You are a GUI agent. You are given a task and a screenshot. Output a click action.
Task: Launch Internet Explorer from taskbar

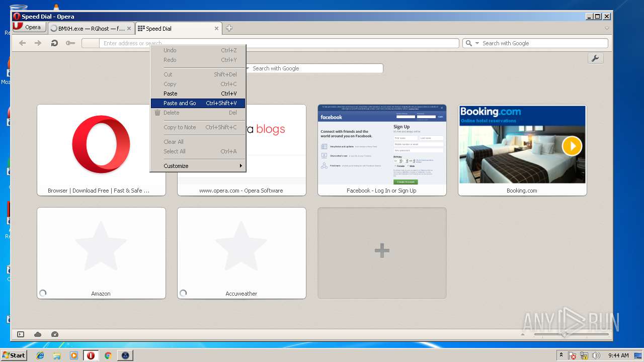coord(40,355)
